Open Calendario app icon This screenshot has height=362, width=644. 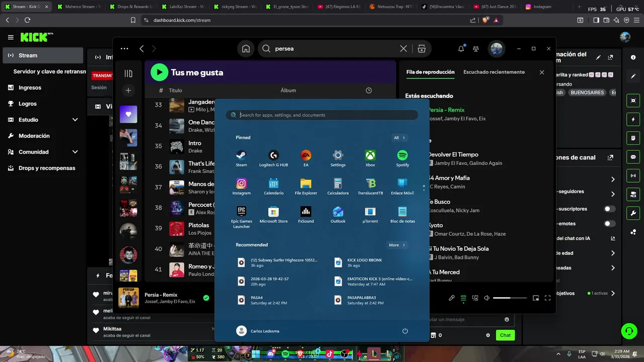(x=274, y=186)
